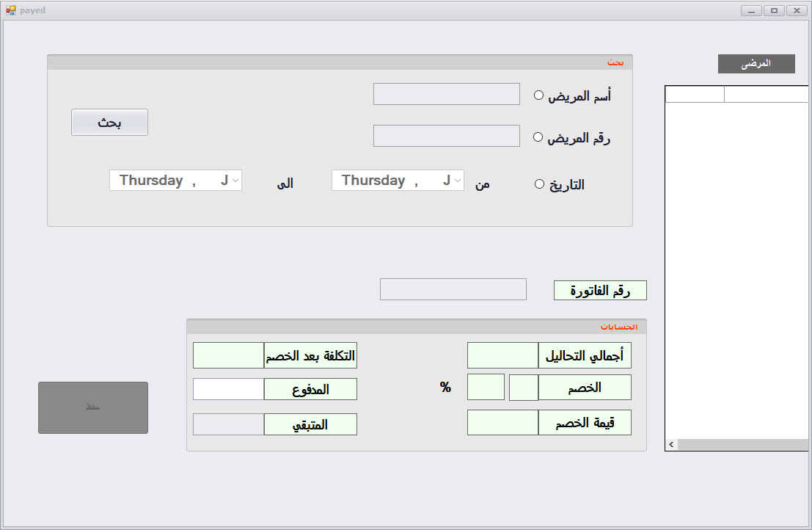Screen dimensions: 812x530
Task: Click the left arrow on the patient list scrollbar
Action: tap(670, 443)
